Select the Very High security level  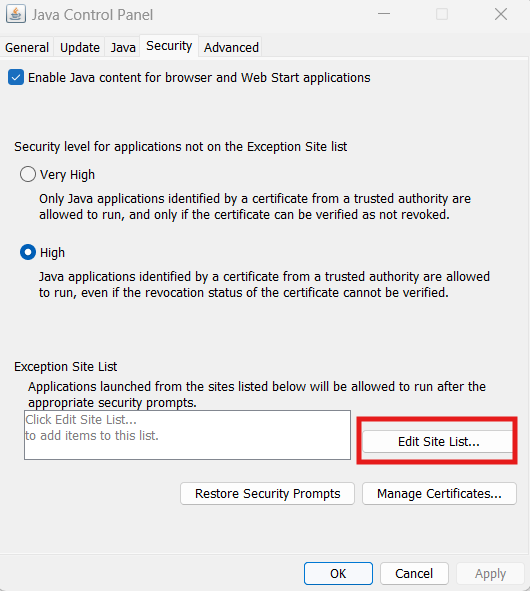tap(28, 174)
